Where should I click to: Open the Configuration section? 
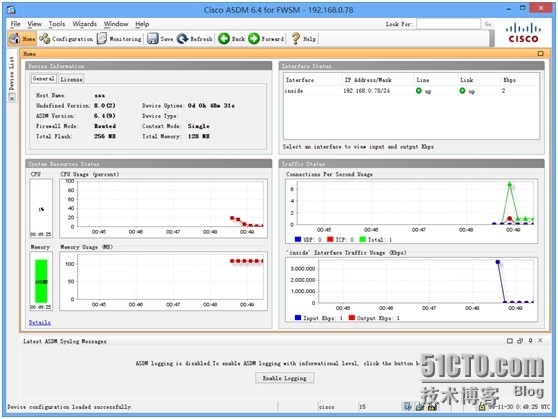[x=66, y=38]
